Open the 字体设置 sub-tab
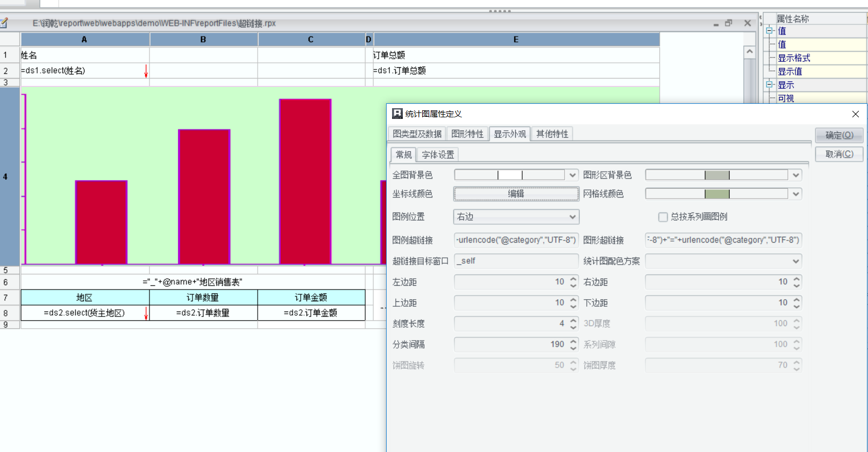The height and width of the screenshot is (452, 868). [438, 155]
